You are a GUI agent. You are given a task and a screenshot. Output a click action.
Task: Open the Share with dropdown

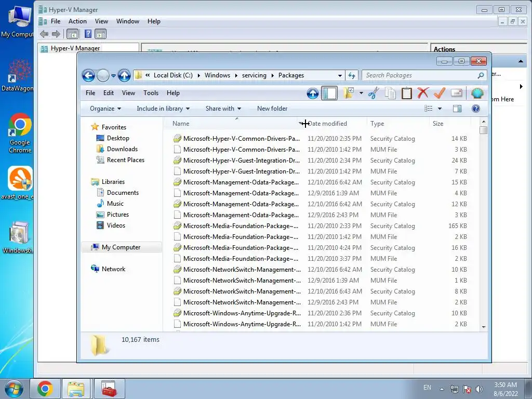(223, 109)
